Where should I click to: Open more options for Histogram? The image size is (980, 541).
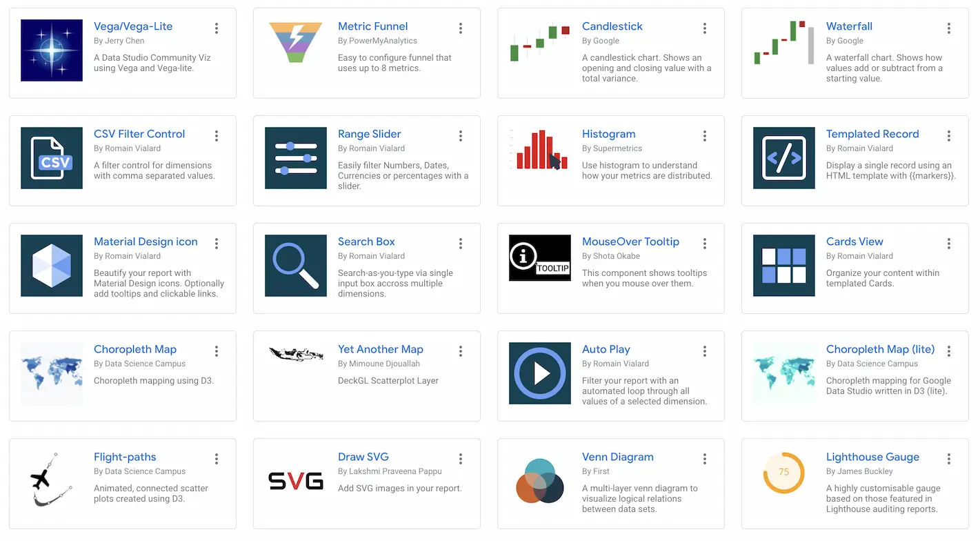705,136
